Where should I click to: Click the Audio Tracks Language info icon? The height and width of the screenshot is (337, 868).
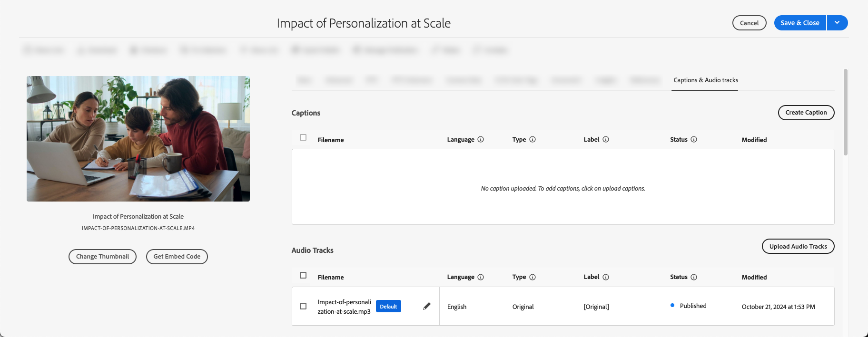click(x=481, y=277)
